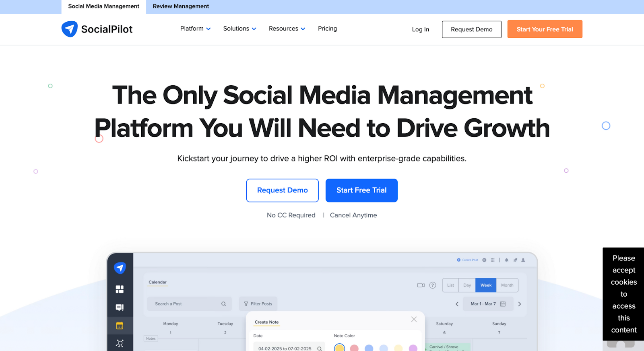This screenshot has height=351, width=644.
Task: Open the apps grid icon in the top bar
Action: point(493,260)
